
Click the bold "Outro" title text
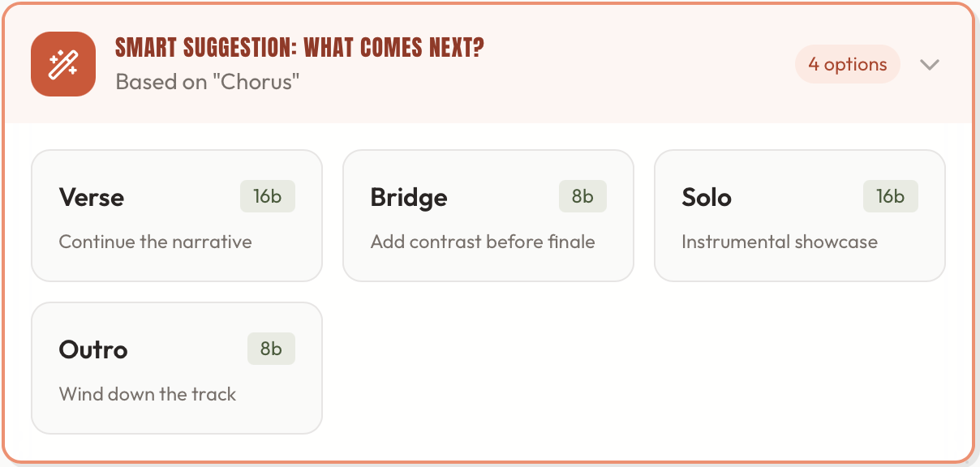[93, 350]
